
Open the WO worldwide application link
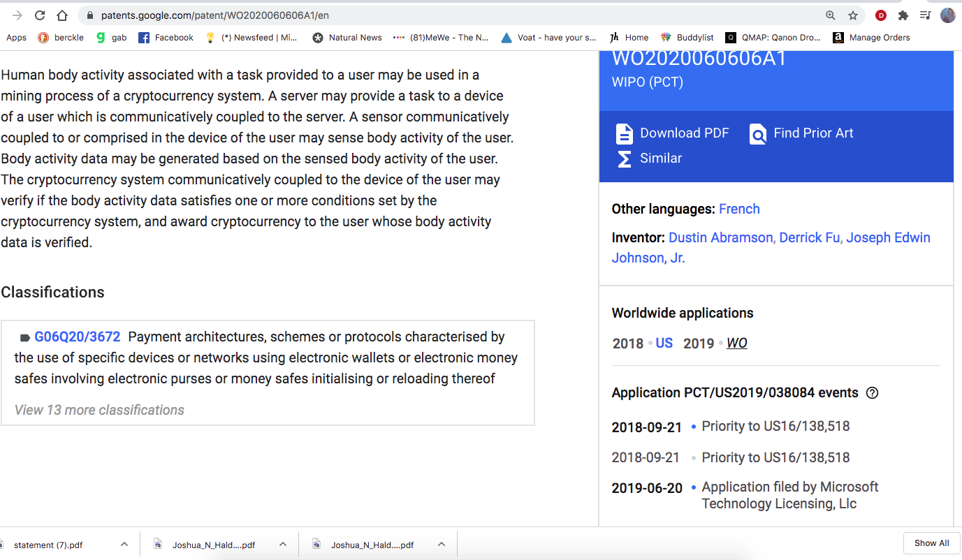point(737,343)
